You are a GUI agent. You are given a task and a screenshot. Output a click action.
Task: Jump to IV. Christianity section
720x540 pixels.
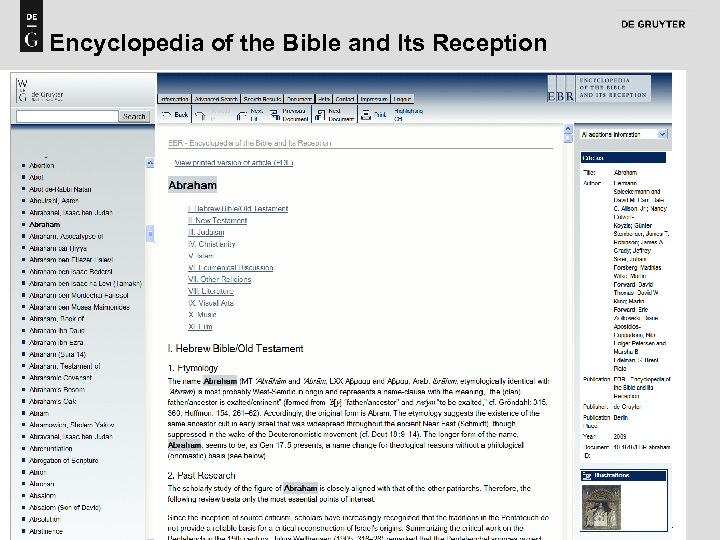tap(211, 244)
